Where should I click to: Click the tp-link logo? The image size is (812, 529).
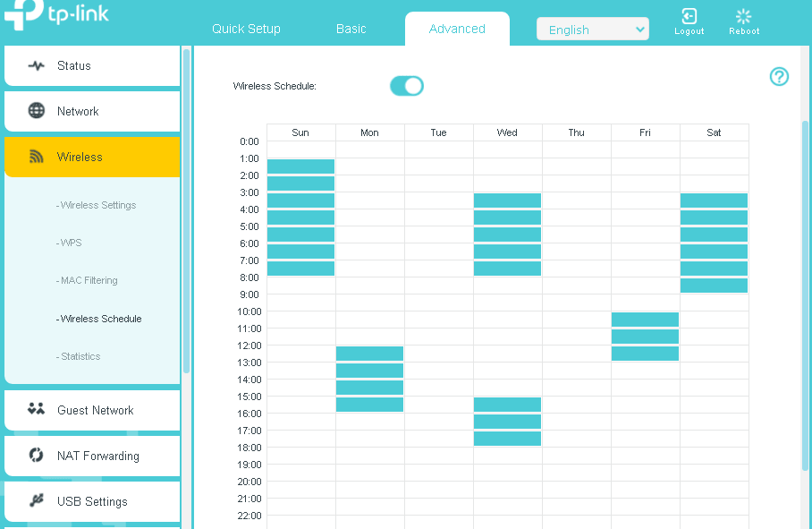point(57,16)
